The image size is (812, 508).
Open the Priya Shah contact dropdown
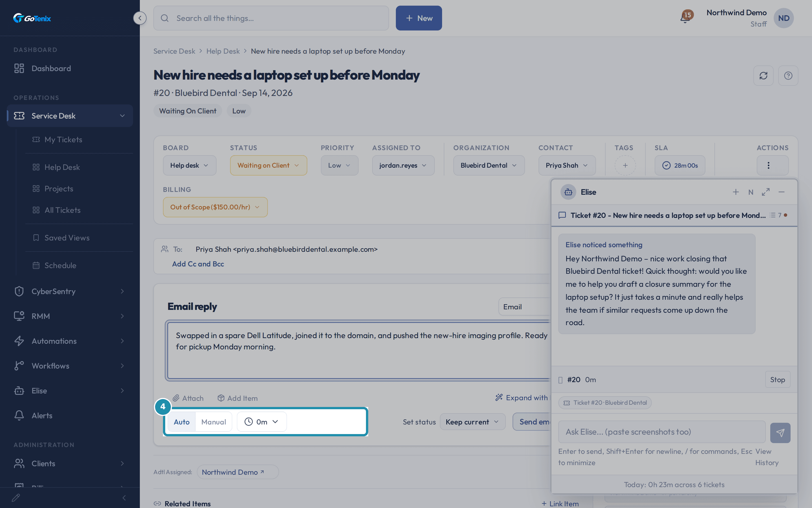click(x=567, y=165)
